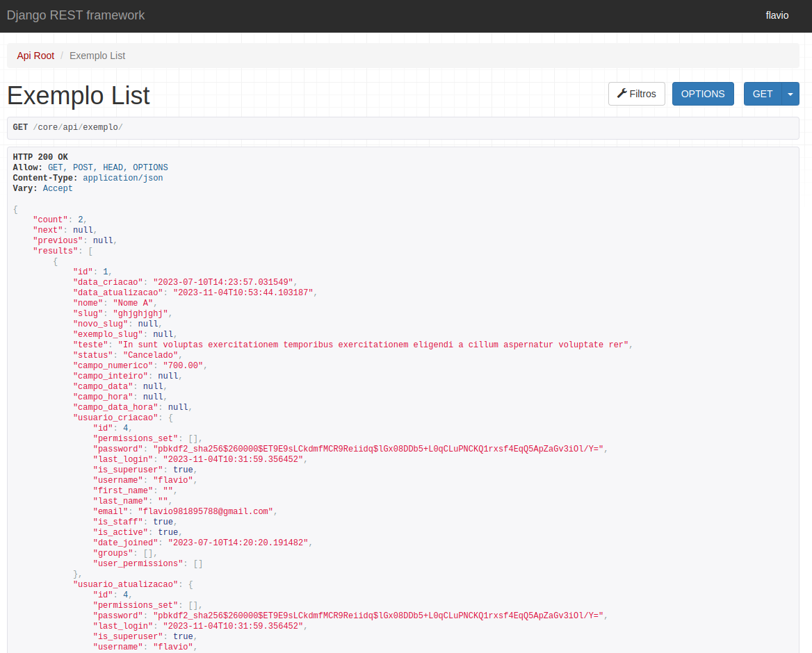The image size is (812, 653).
Task: Click the "campo_inteiro" key
Action: 111,376
